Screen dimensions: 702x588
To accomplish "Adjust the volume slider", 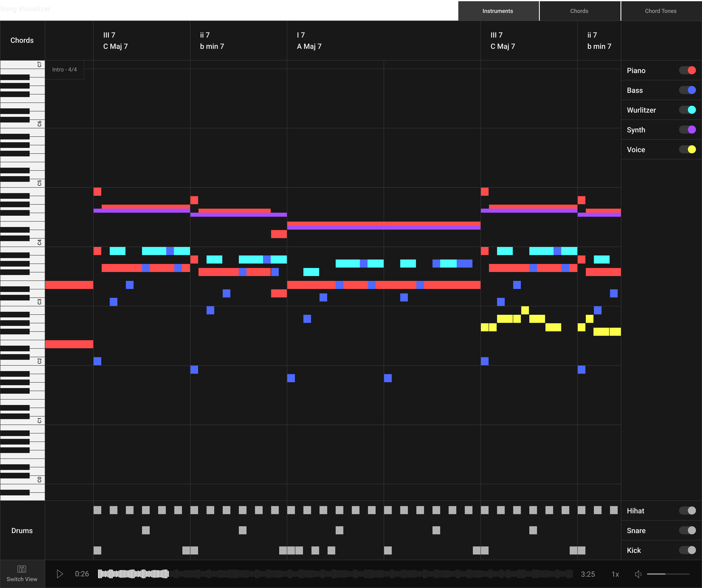I will coord(668,574).
